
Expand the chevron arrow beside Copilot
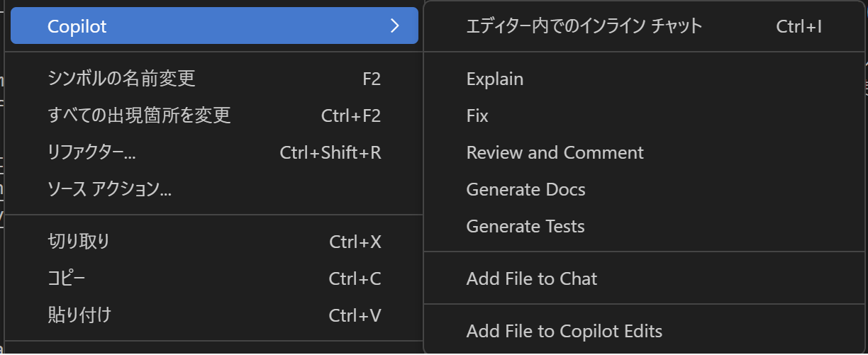(x=395, y=27)
